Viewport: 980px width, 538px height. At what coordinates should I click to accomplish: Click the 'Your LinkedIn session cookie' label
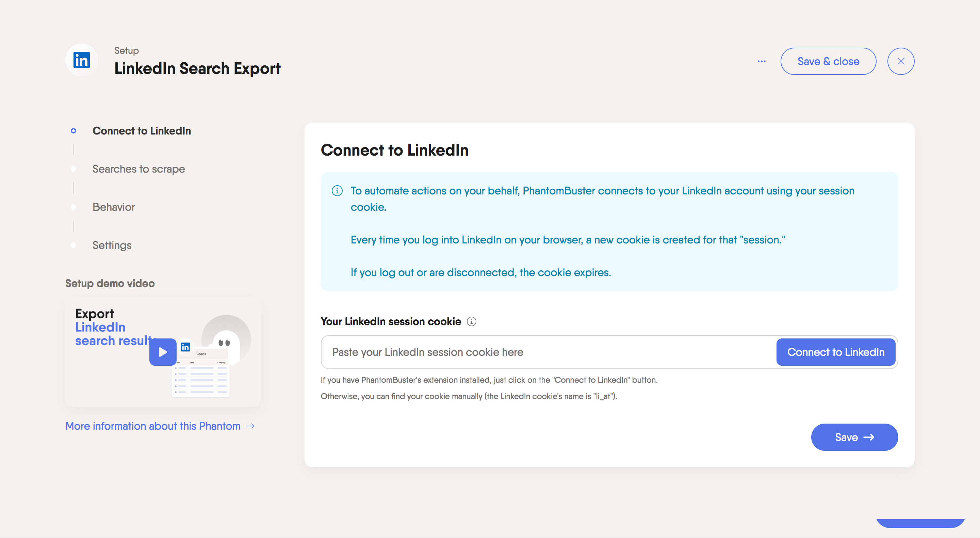point(391,321)
